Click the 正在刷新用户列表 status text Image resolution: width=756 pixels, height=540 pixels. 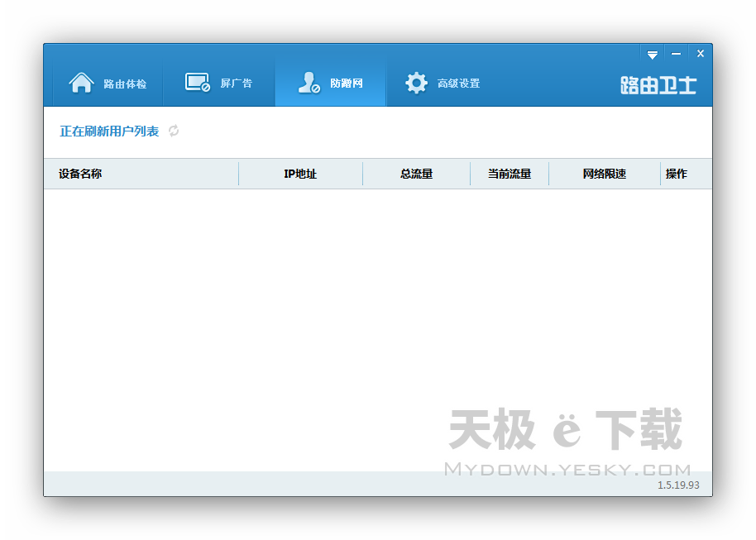click(x=109, y=131)
